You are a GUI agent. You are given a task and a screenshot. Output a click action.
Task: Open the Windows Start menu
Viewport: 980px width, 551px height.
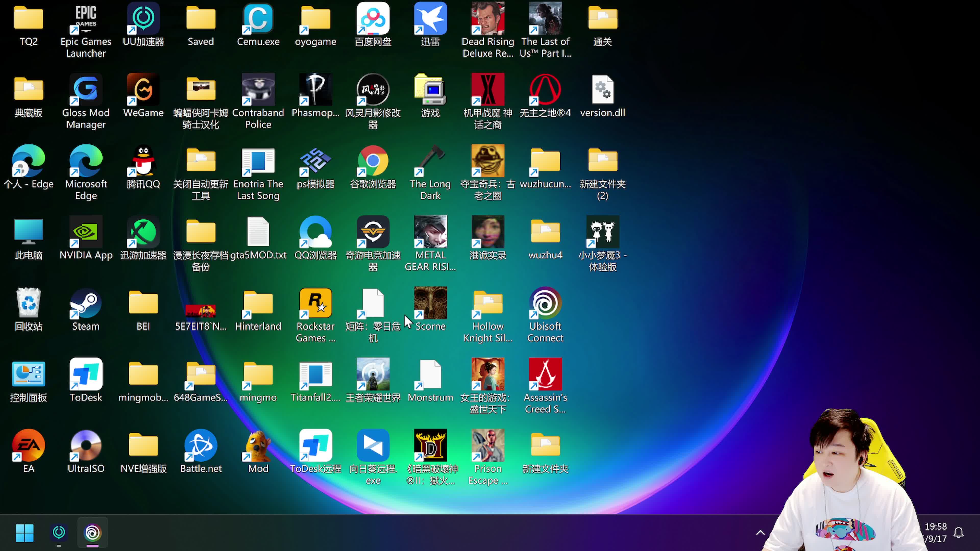[x=25, y=533]
